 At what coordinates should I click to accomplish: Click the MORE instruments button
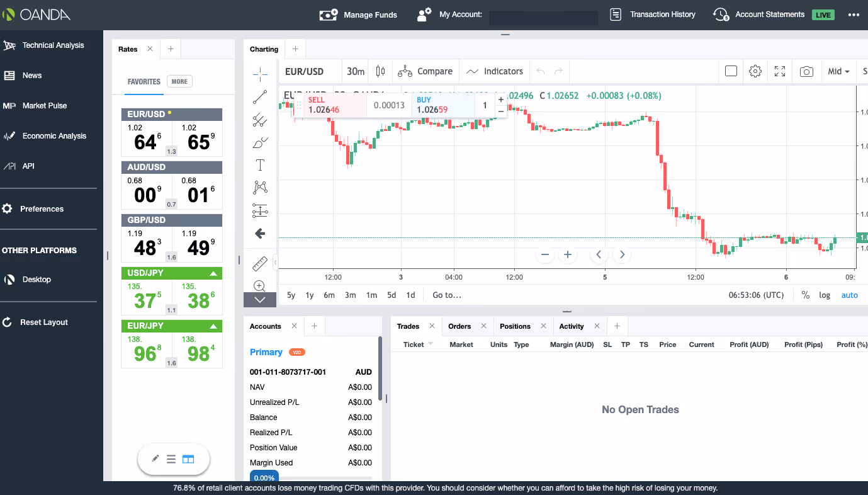coord(179,81)
